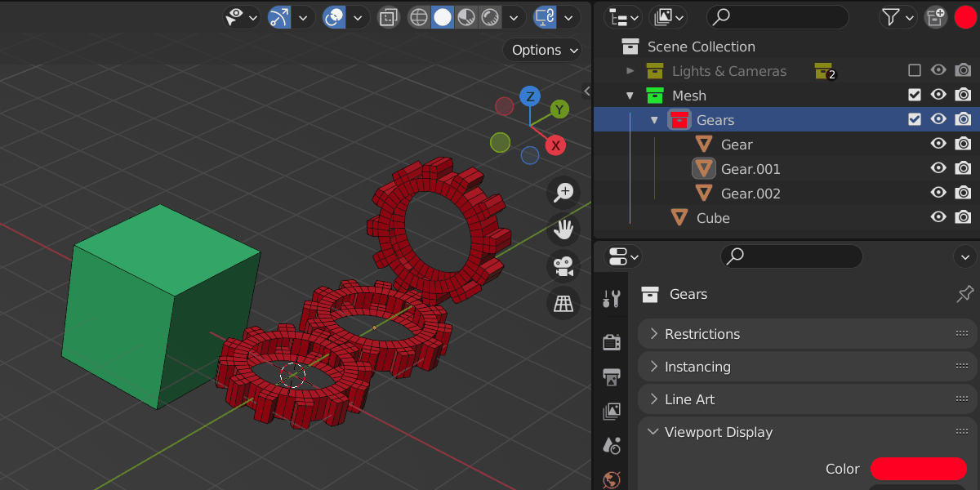Hide Gear object with its eye icon
The width and height of the screenshot is (980, 490).
click(939, 145)
